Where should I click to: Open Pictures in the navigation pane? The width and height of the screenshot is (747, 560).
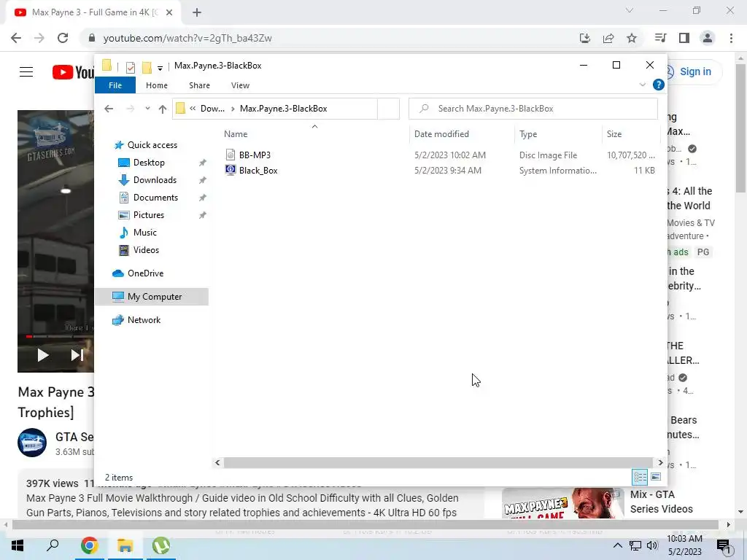[148, 215]
